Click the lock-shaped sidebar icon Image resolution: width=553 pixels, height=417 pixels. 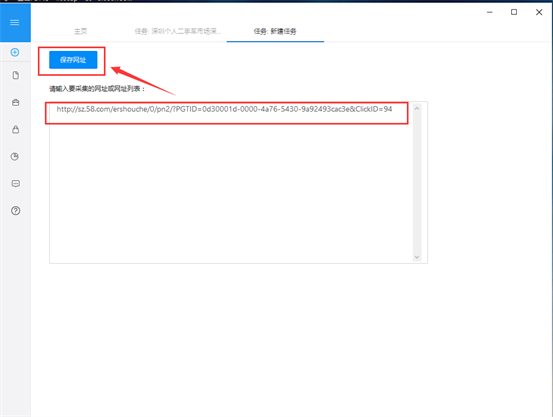[x=16, y=129]
